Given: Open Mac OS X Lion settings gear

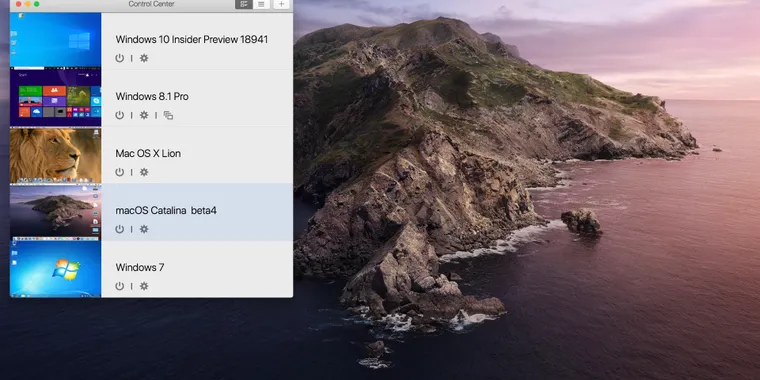Looking at the screenshot, I should click(x=144, y=172).
